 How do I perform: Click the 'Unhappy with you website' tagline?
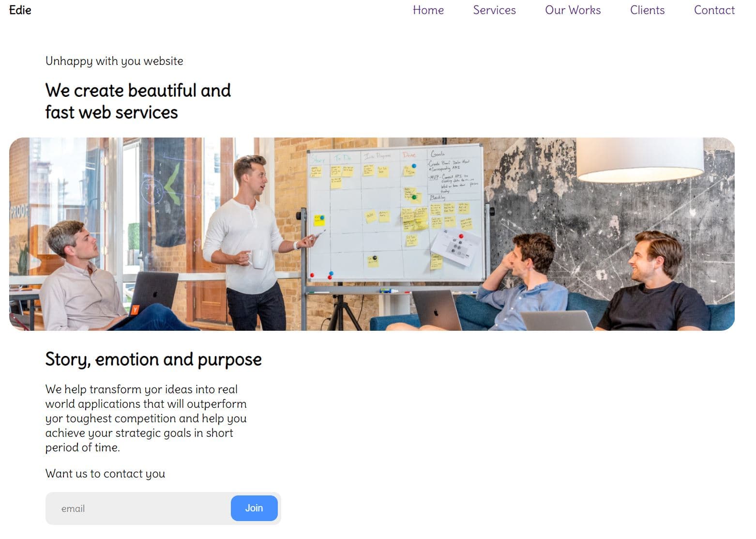[114, 61]
